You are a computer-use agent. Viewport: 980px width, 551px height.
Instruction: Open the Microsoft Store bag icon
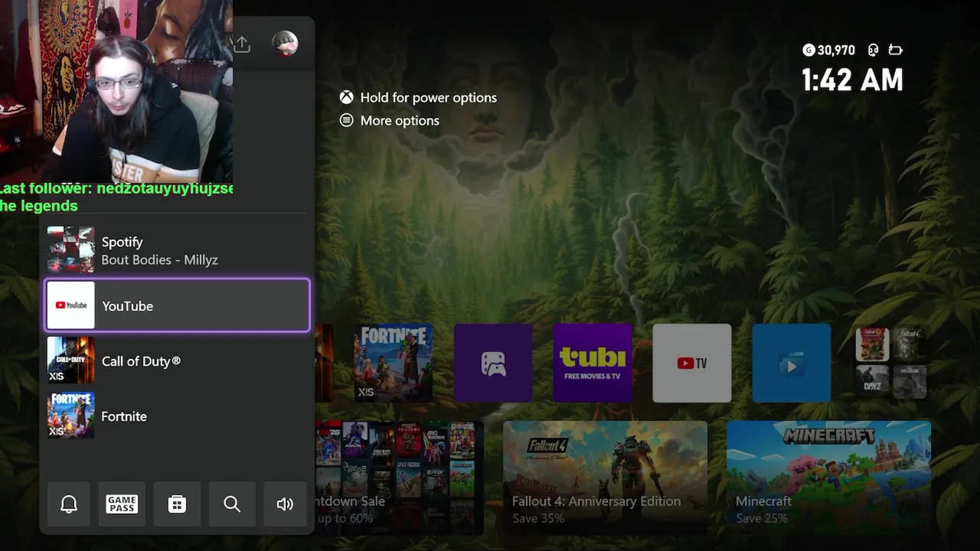click(x=177, y=504)
